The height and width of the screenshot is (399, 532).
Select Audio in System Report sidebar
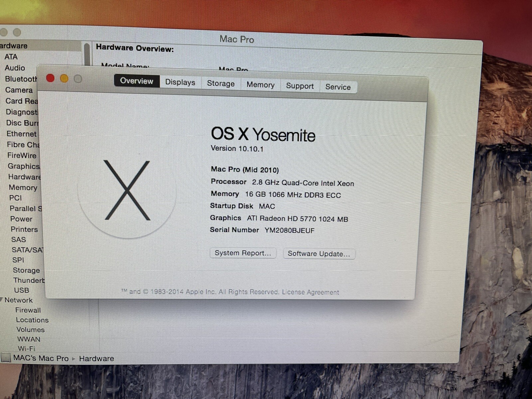pyautogui.click(x=15, y=68)
